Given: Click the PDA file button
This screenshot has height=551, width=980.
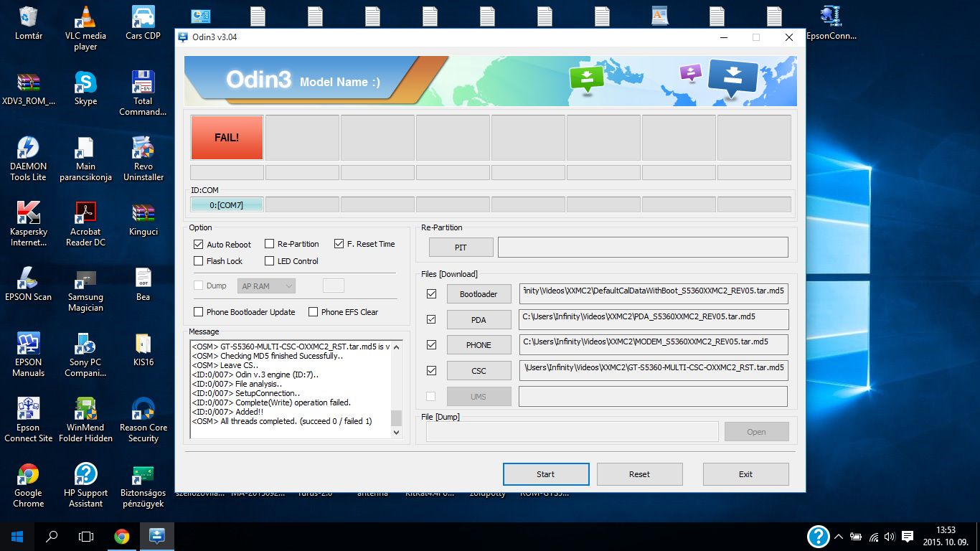Looking at the screenshot, I should [x=479, y=319].
